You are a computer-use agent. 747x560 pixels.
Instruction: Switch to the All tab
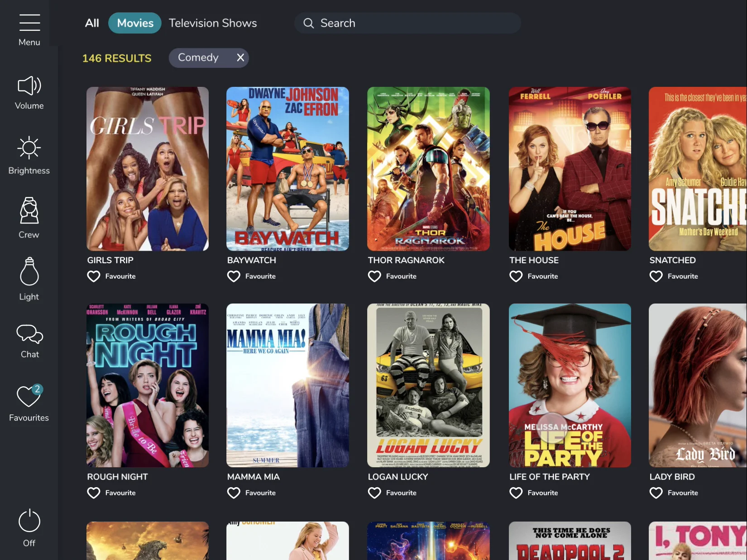pos(92,23)
